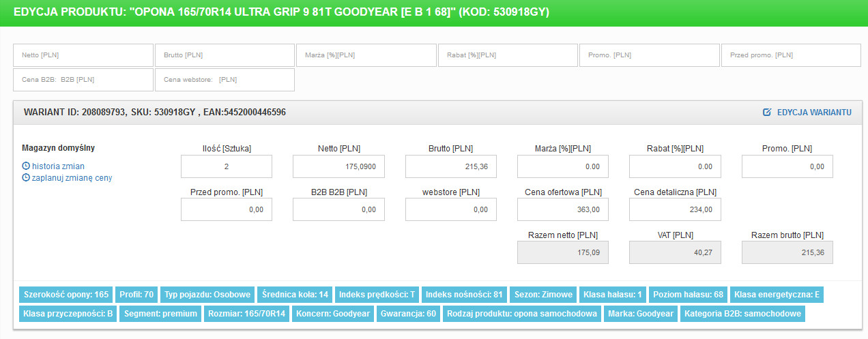Screen dimensions: 868x339
Task: Click the Segment: premium tag
Action: point(162,314)
